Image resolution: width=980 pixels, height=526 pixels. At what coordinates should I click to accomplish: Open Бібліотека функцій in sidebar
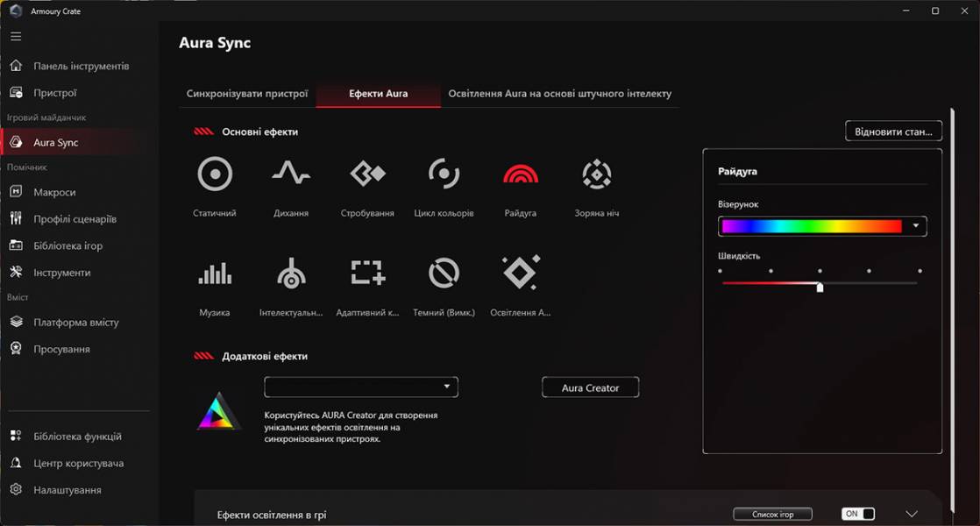tap(77, 436)
